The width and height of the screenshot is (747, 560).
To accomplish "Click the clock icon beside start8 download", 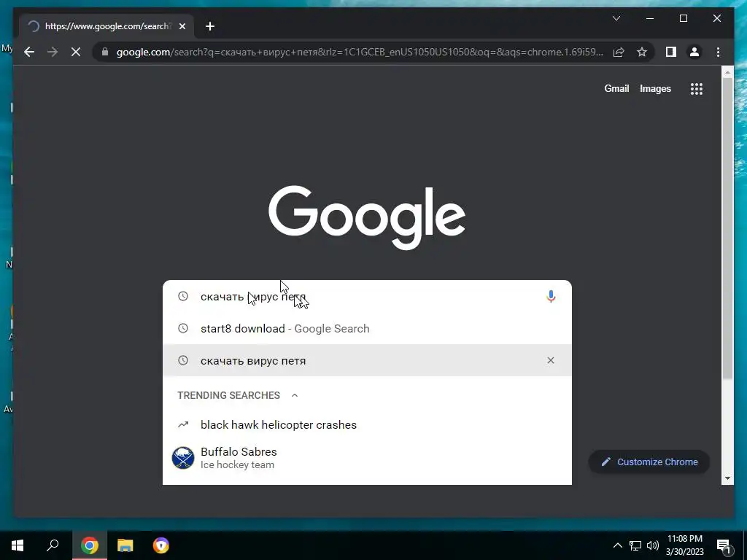I will coord(183,329).
